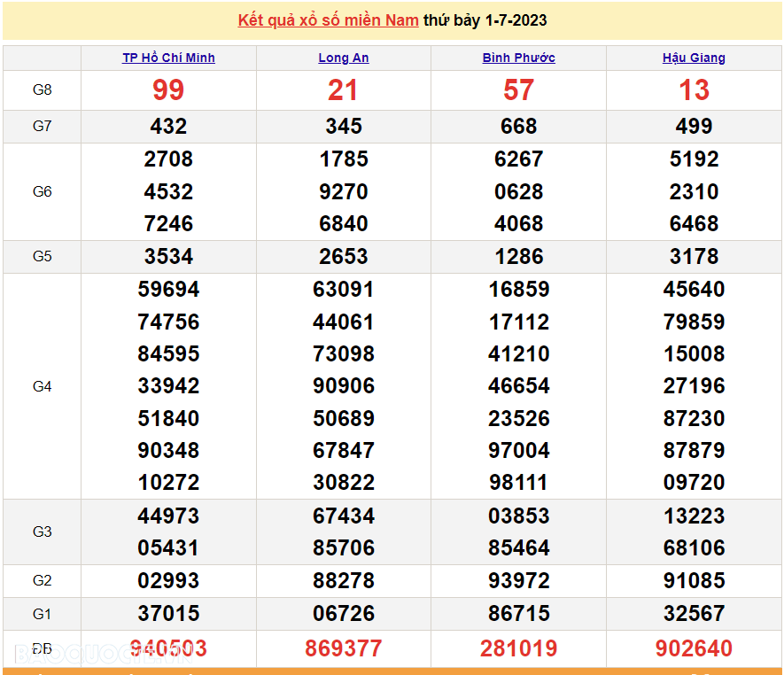Click the G8 prize number 99
The height and width of the screenshot is (675, 784).
[168, 90]
